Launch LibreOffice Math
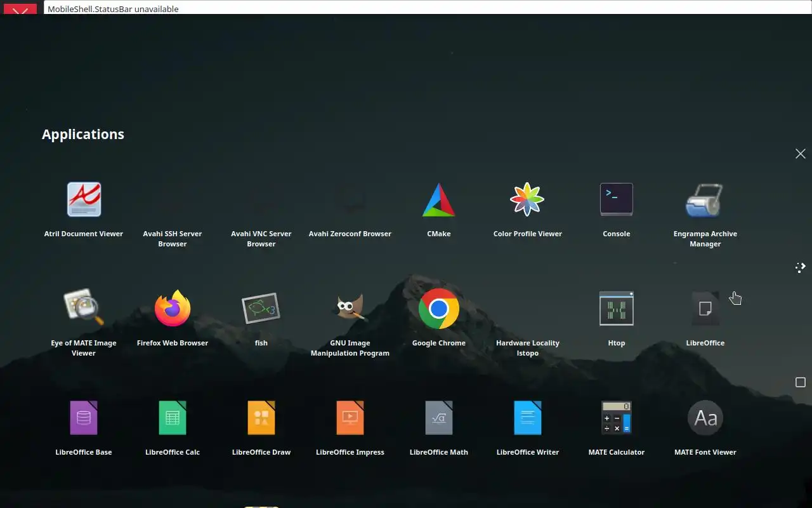 click(439, 418)
